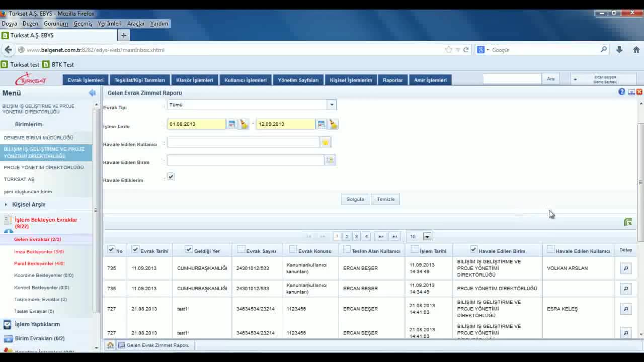Viewport: 644px width, 362px height.
Task: Click the help question mark icon
Action: [x=622, y=92]
